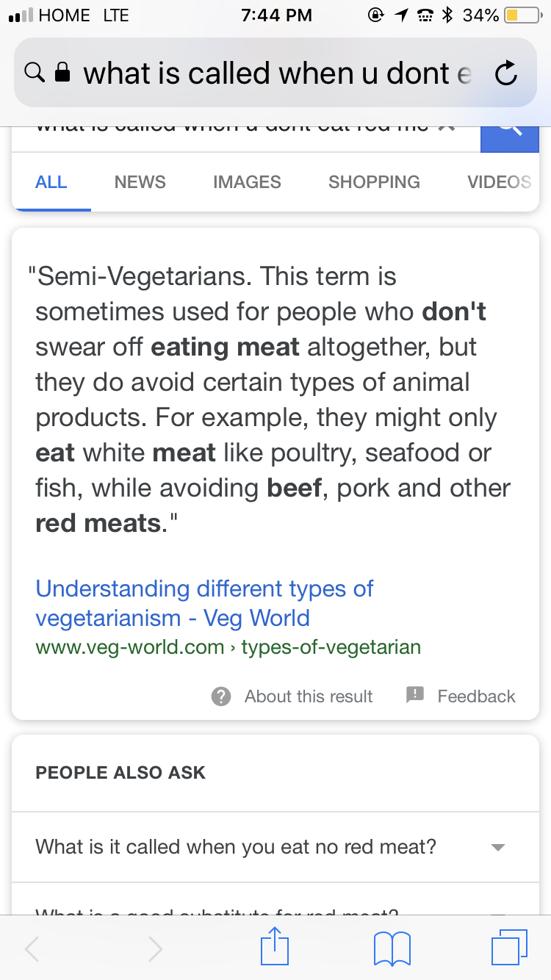551x980 pixels.
Task: Open Safari bookmarks book icon
Action: pyautogui.click(x=392, y=948)
